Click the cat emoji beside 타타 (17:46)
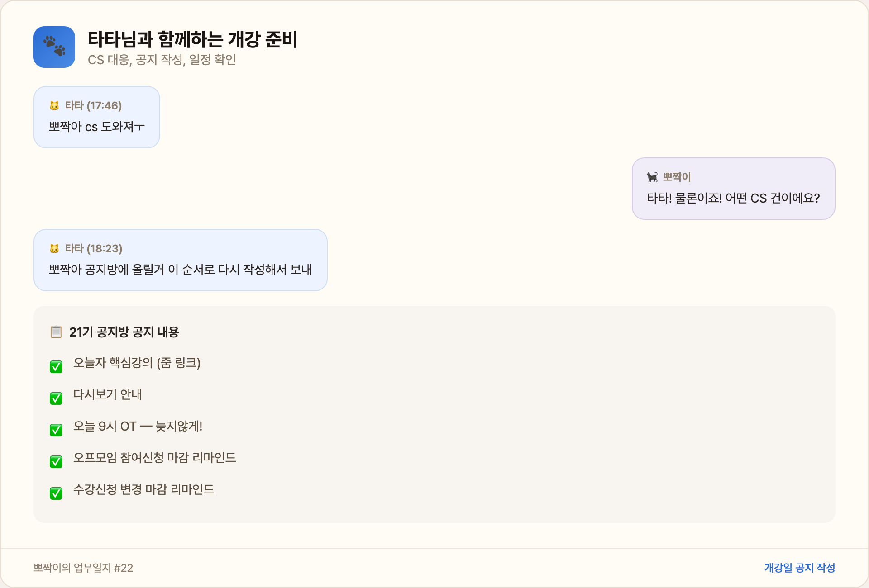 (x=55, y=105)
